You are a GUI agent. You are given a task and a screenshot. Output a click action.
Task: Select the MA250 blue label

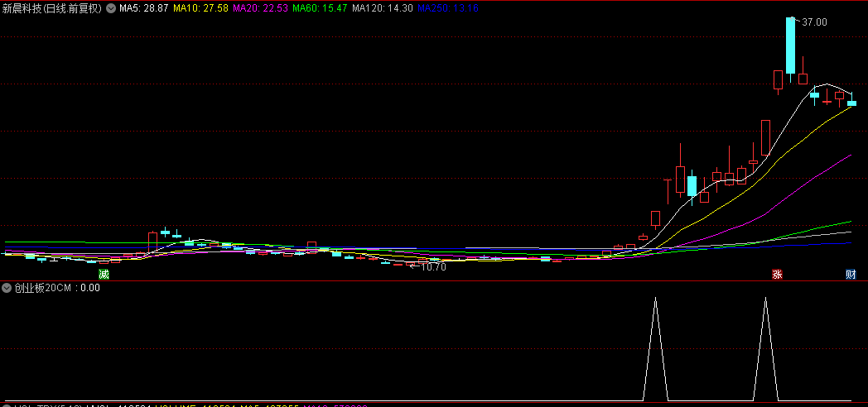point(447,8)
